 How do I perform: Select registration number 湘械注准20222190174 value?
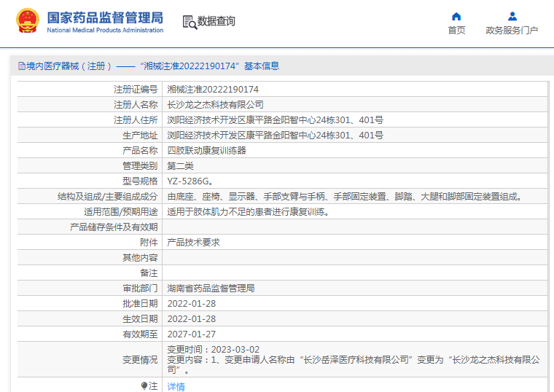213,90
